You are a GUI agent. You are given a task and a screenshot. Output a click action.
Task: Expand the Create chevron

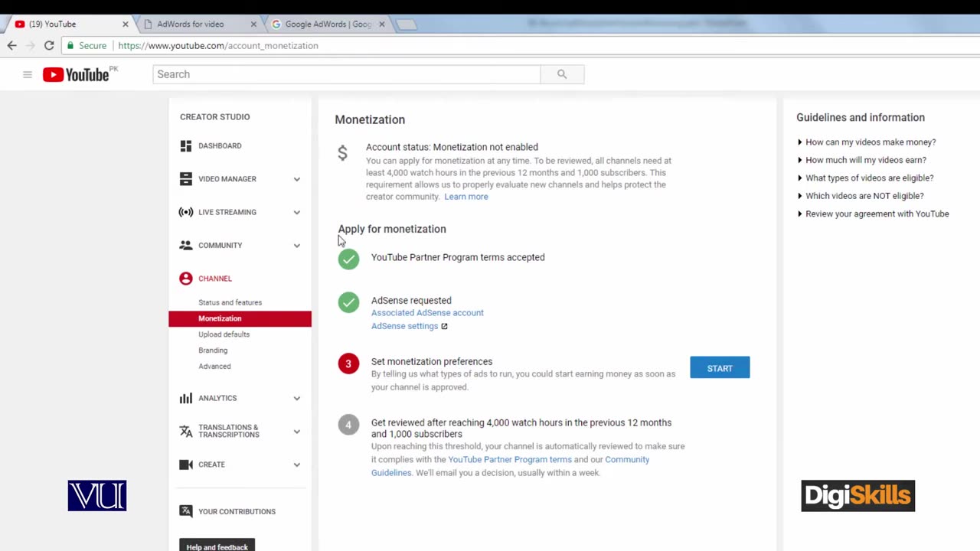[297, 465]
